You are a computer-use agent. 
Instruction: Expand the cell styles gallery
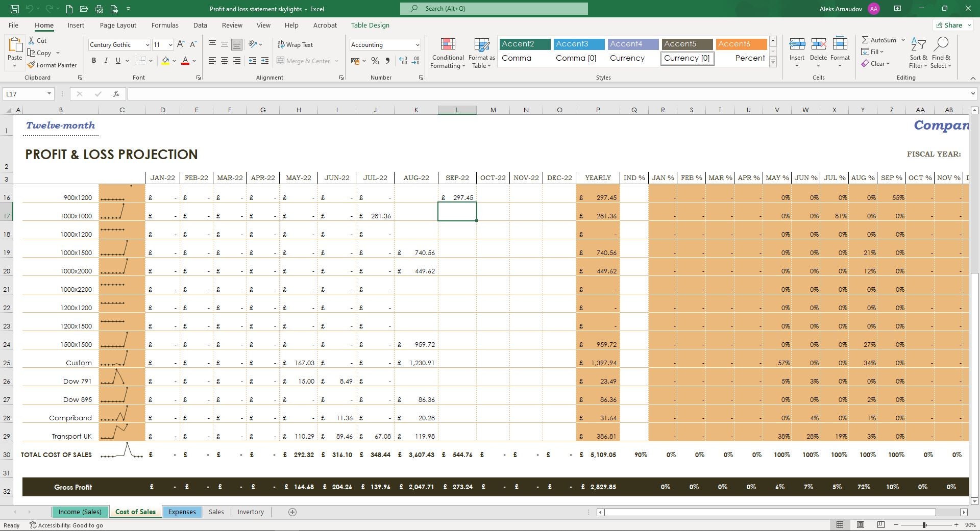[x=773, y=62]
